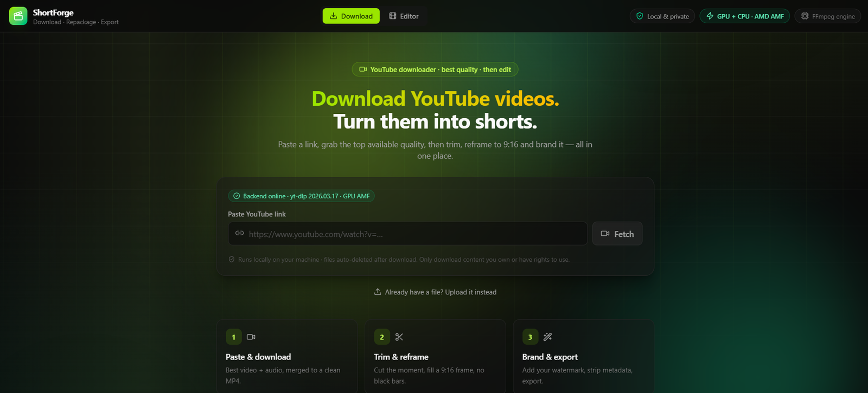Click the step 3 number badge
Screen dimensions: 868x393
[530, 337]
